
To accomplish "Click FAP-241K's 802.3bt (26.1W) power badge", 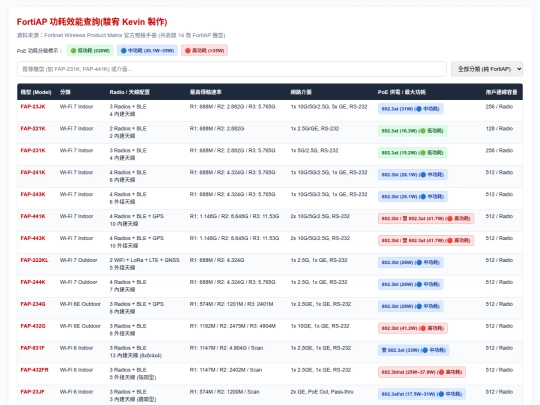I will click(413, 175).
